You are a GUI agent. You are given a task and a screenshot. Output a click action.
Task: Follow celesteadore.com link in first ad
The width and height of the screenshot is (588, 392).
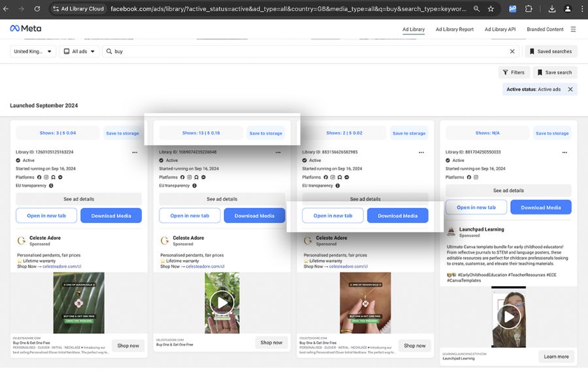62,267
